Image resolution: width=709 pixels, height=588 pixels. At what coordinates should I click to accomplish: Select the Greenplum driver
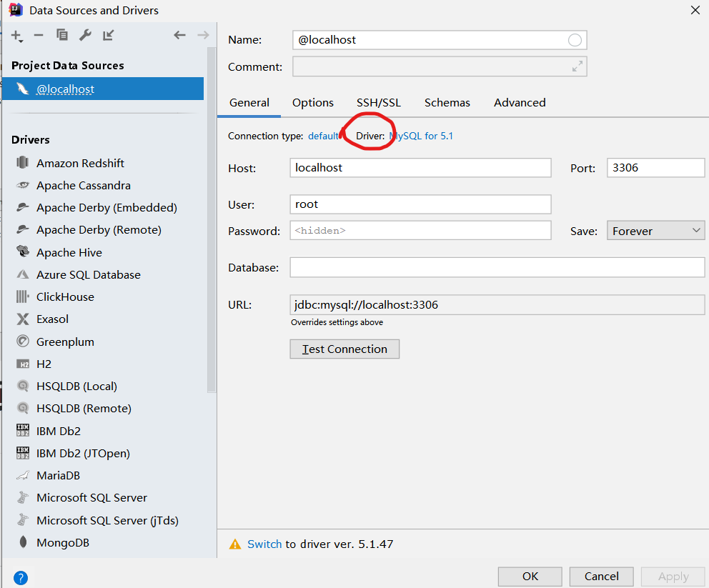pyautogui.click(x=65, y=342)
